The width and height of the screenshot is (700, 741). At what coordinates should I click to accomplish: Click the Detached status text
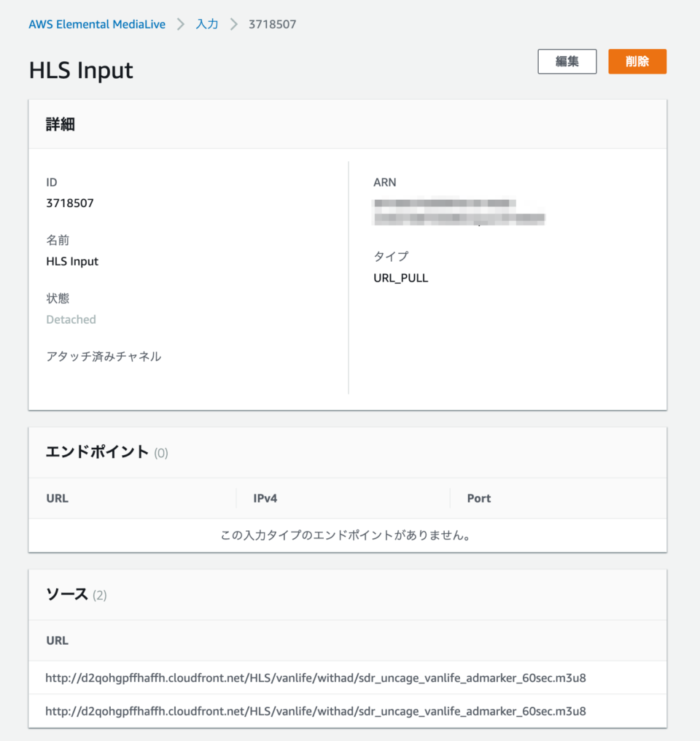point(70,319)
